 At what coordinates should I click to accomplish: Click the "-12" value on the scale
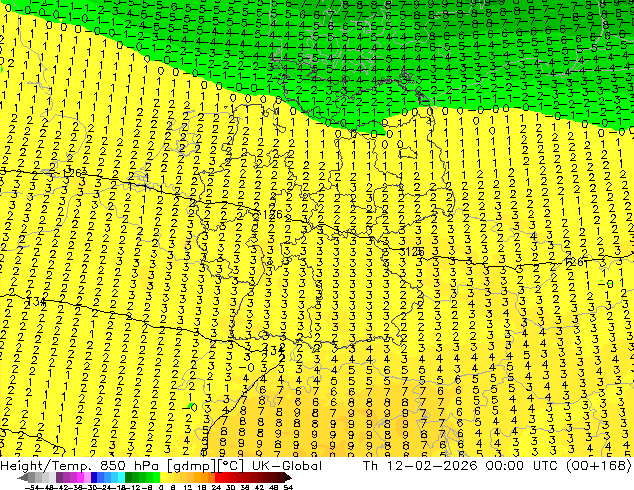[133, 487]
